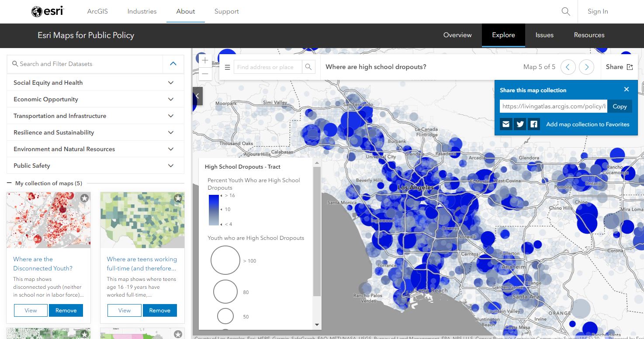Switch to the Explore tab
644x339 pixels.
tap(503, 35)
